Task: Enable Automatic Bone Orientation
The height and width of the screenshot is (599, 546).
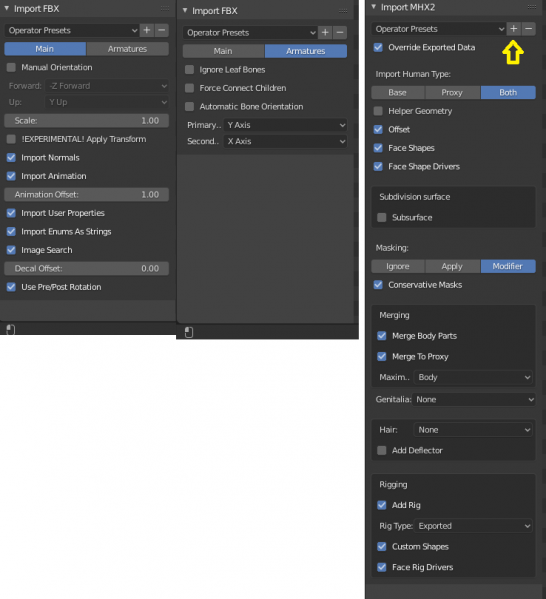Action: tap(190, 107)
